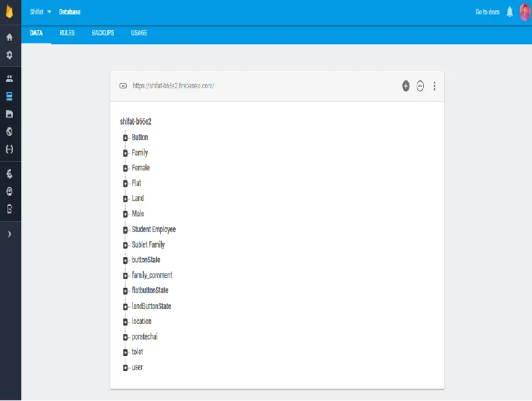Open the user account avatar
This screenshot has height=401, width=532.
[x=525, y=12]
